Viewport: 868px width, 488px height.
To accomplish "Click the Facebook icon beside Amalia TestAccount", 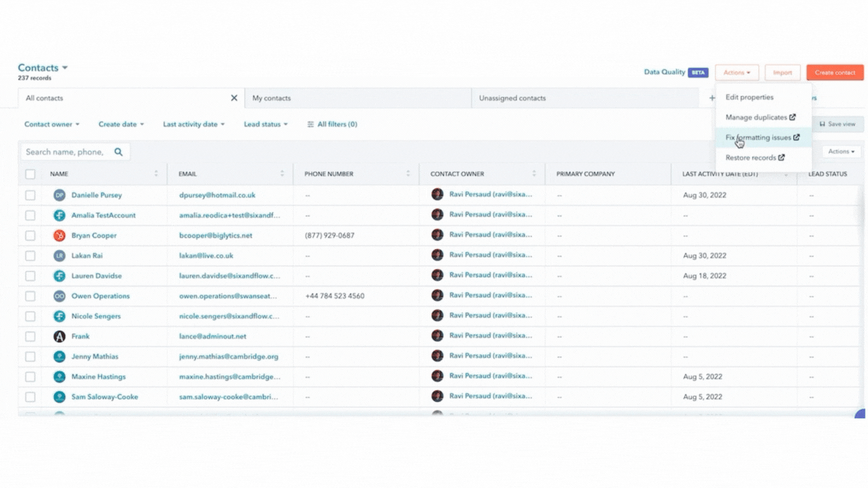I will [x=58, y=215].
